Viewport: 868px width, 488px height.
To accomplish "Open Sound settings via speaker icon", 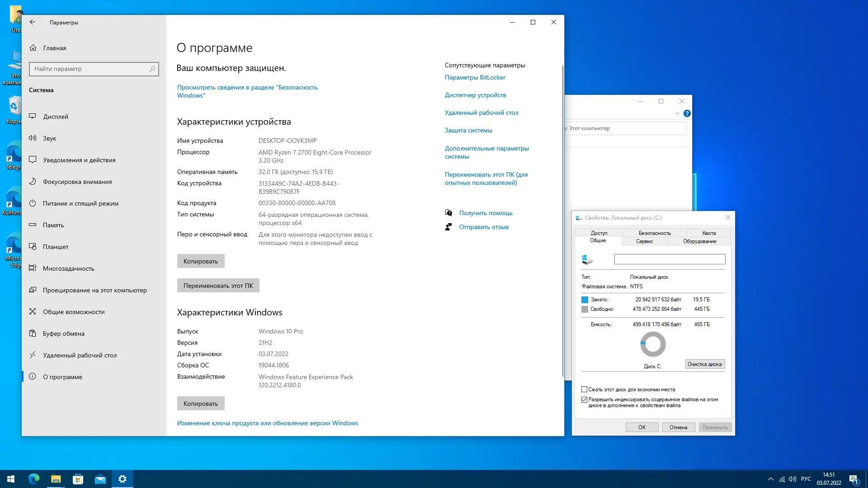I will point(33,138).
